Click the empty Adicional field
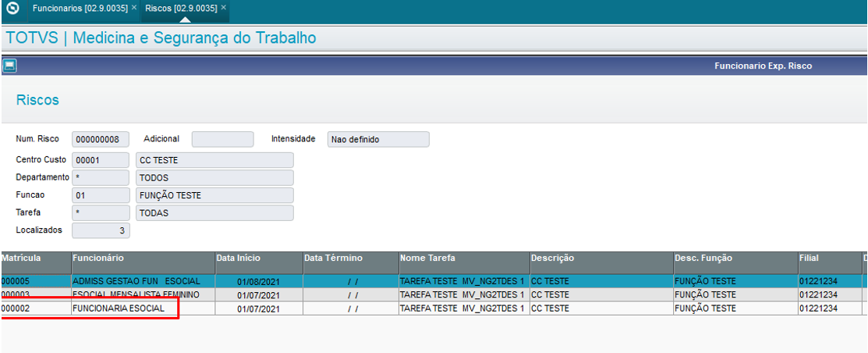Viewport: 868px width, 353px height. (x=222, y=139)
